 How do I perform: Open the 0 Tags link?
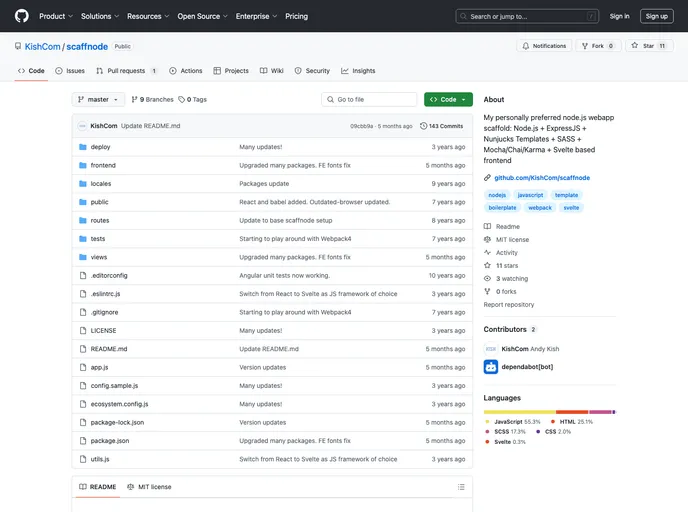click(x=192, y=100)
